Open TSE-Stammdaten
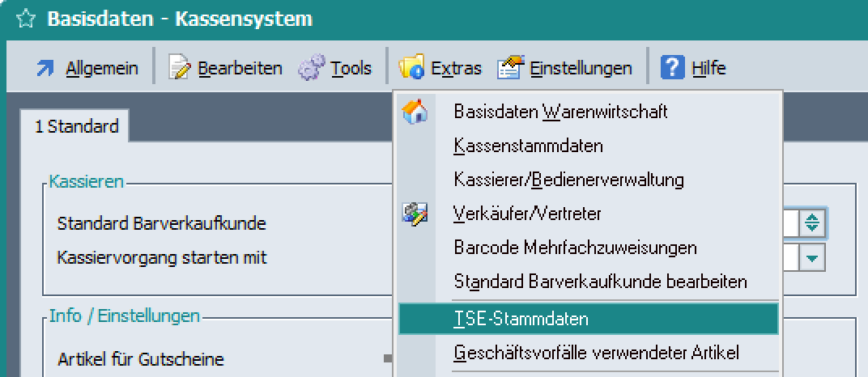This screenshot has height=377, width=868. click(x=521, y=319)
